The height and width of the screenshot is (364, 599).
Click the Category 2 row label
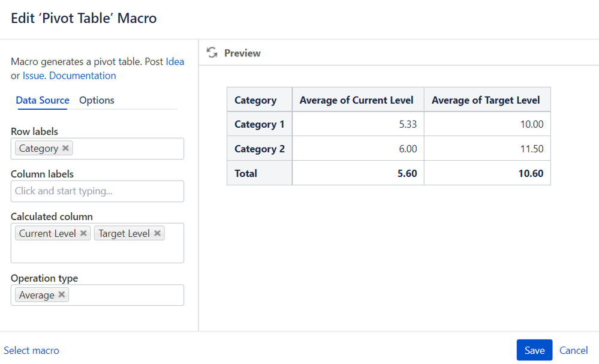(260, 149)
